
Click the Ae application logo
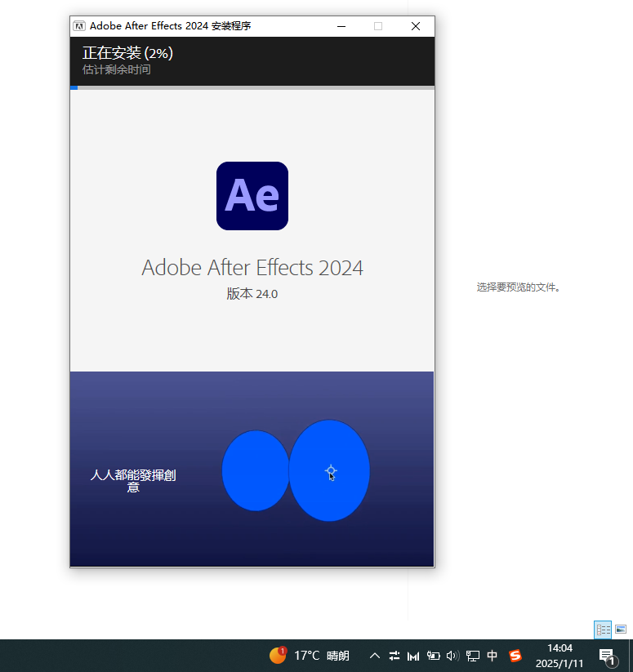click(252, 196)
